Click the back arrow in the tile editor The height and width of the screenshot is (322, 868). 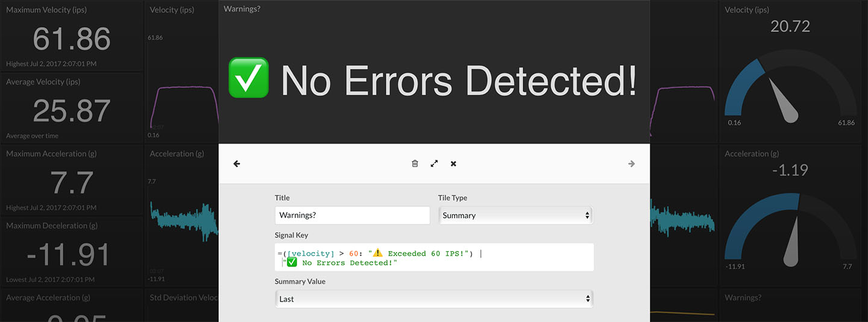pos(237,163)
